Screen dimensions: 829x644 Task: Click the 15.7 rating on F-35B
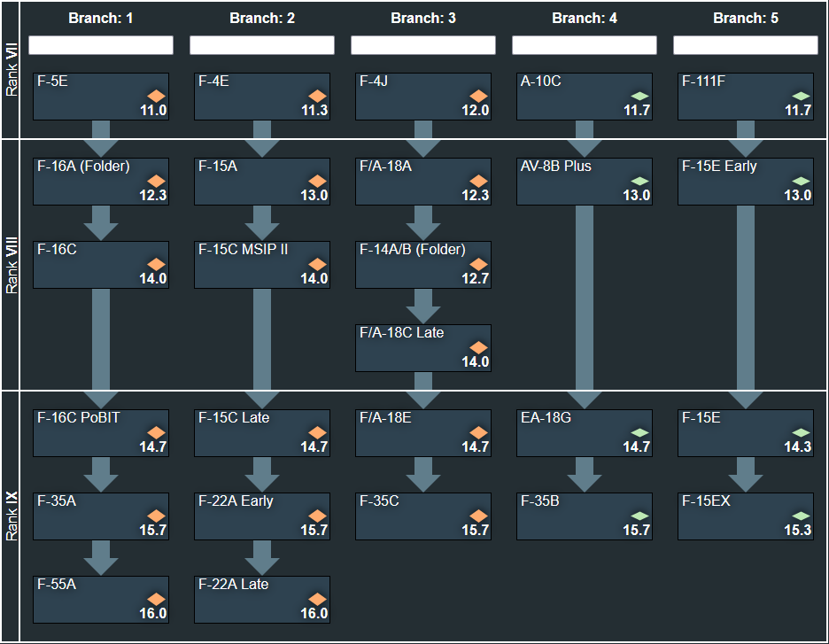pos(637,531)
